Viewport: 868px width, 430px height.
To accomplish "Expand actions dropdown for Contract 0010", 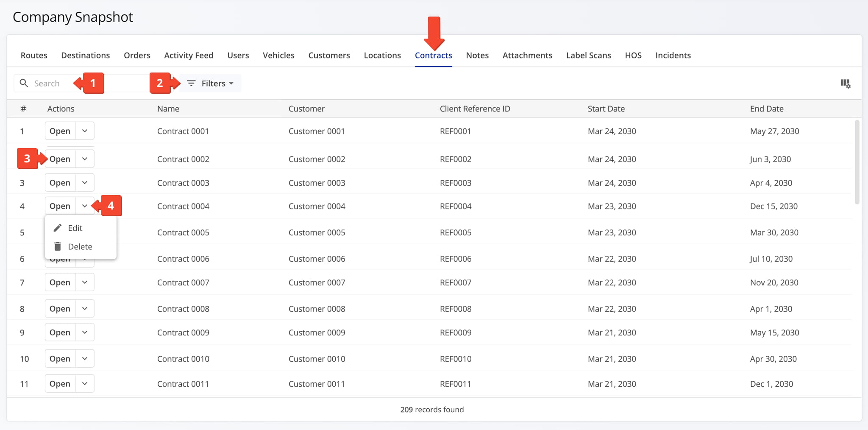I will click(85, 358).
